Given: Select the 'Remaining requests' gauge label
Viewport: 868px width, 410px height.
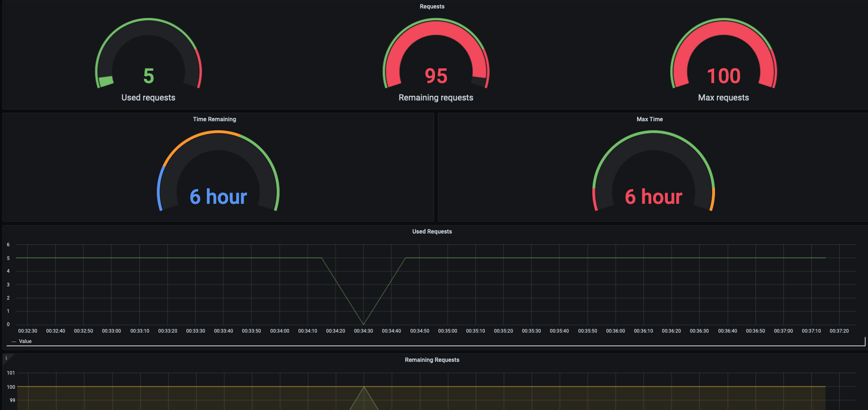Looking at the screenshot, I should (436, 98).
